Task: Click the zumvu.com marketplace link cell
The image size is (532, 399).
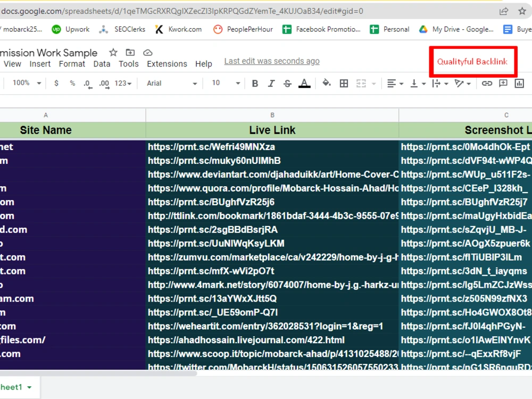Action: [272, 257]
